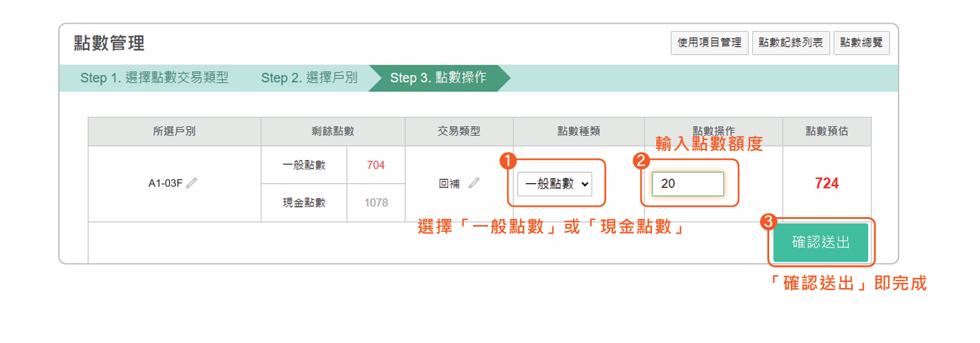Viewport: 980px width, 343px height.
Task: Click the red circled number 1 marker
Action: pos(508,161)
